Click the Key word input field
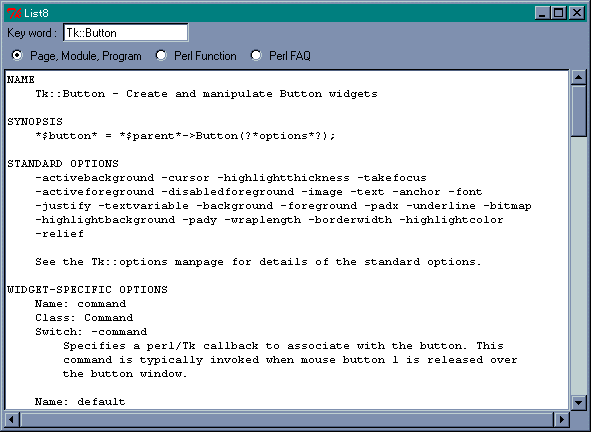Image resolution: width=591 pixels, height=432 pixels. pos(126,33)
